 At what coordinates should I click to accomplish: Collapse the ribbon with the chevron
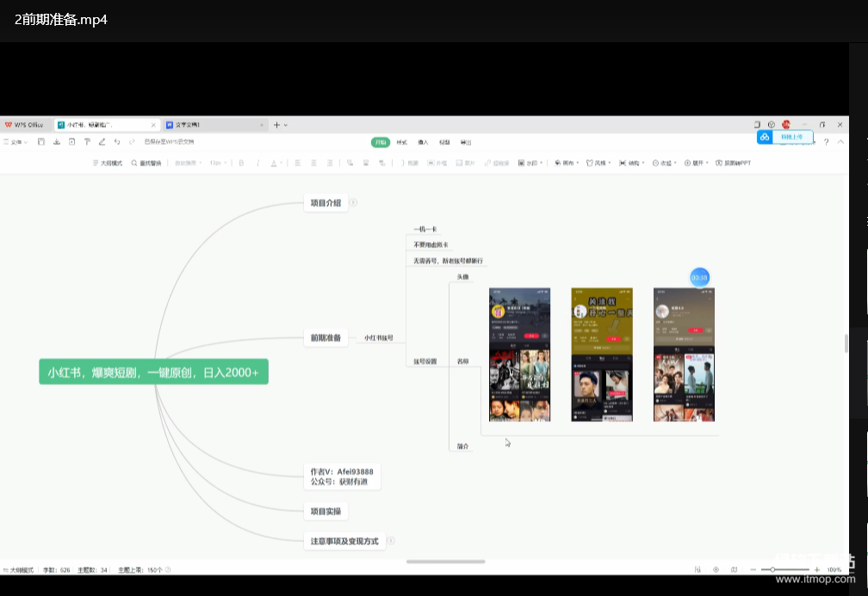tap(840, 142)
